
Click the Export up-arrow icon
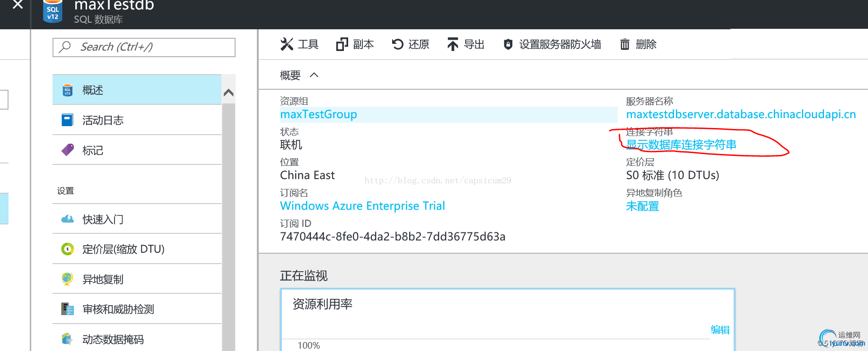(453, 44)
